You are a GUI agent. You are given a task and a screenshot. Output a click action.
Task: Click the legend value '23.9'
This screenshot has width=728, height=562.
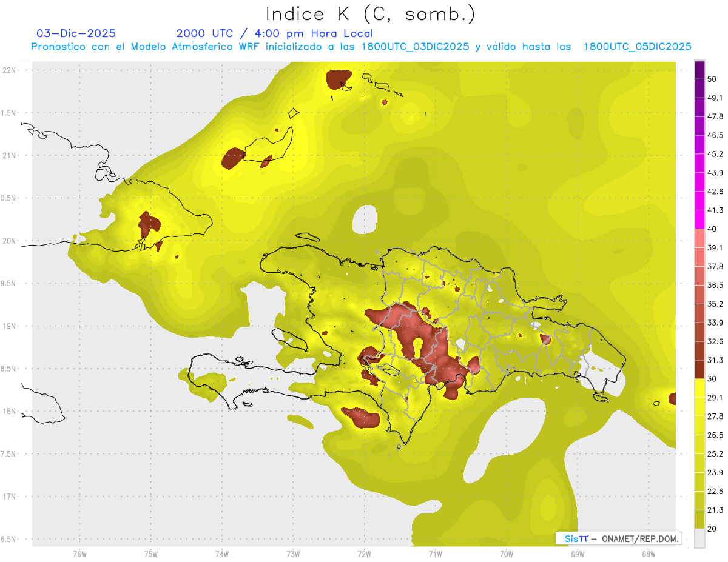pyautogui.click(x=715, y=473)
